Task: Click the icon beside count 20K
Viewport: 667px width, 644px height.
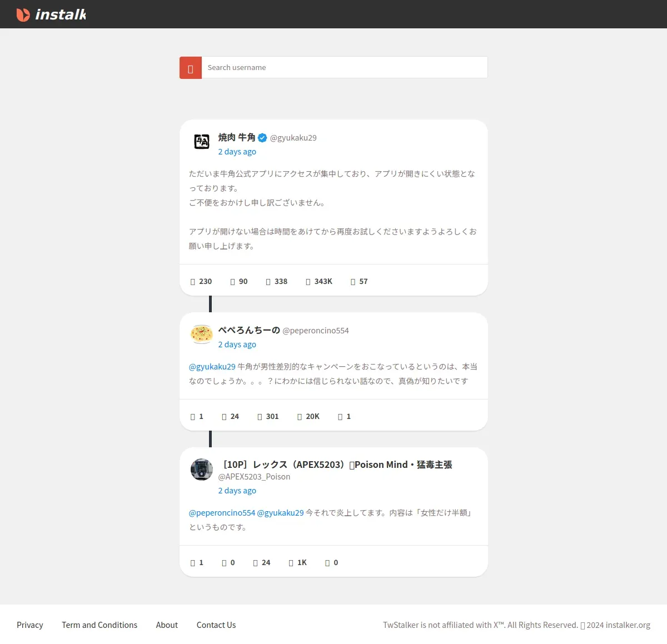Action: coord(300,417)
